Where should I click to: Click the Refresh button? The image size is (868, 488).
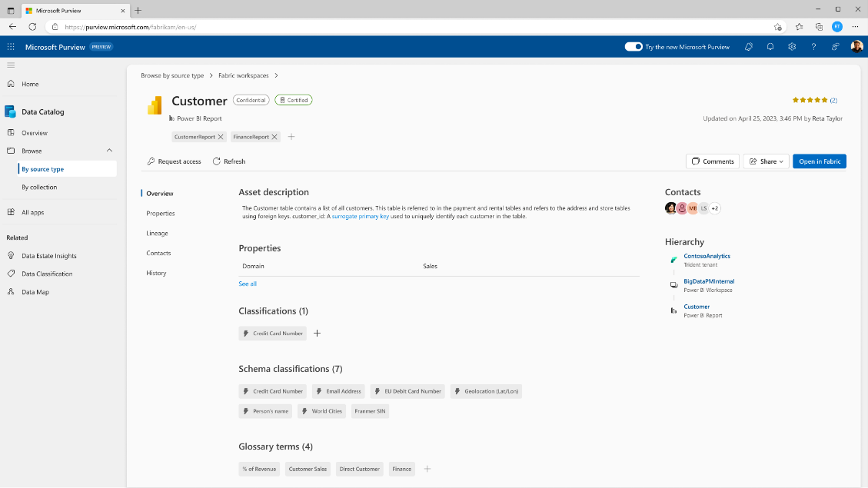tap(228, 161)
